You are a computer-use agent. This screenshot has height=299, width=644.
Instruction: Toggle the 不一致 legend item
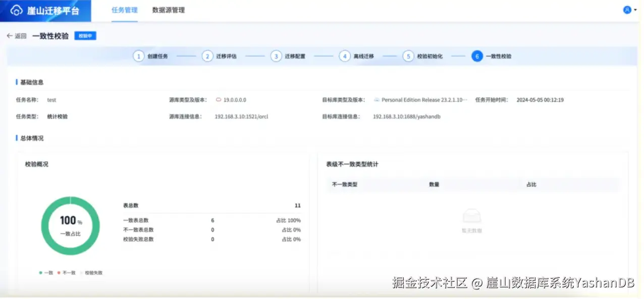[x=67, y=273]
